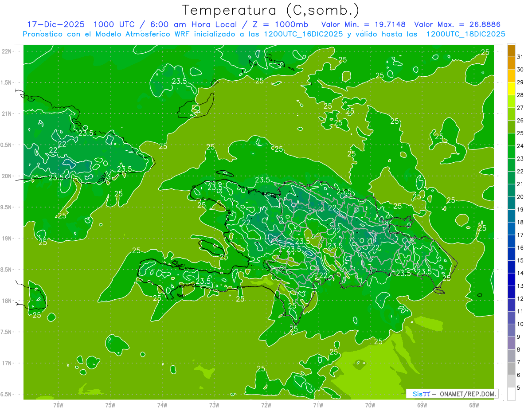
Task: Click the "21N" latitude axis label
Action: click(7, 114)
